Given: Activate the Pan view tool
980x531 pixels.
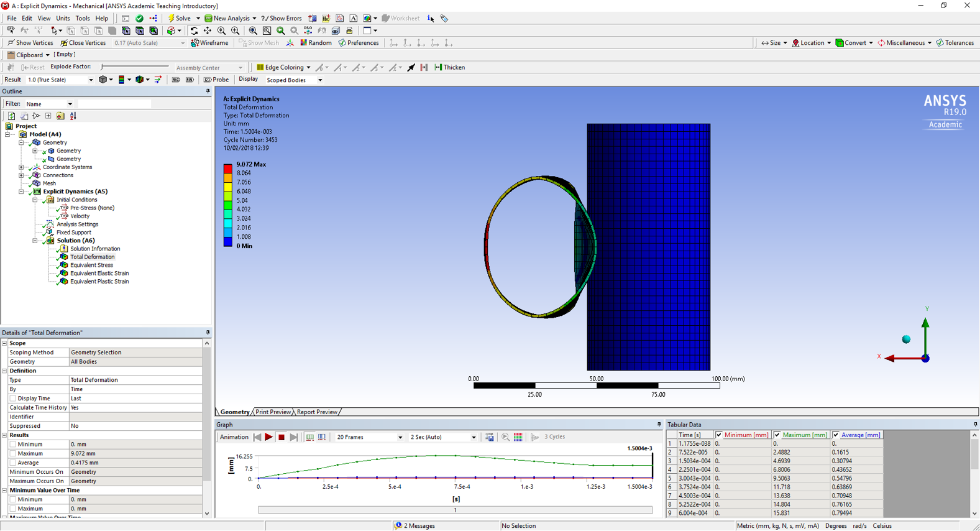Looking at the screenshot, I should pyautogui.click(x=208, y=30).
